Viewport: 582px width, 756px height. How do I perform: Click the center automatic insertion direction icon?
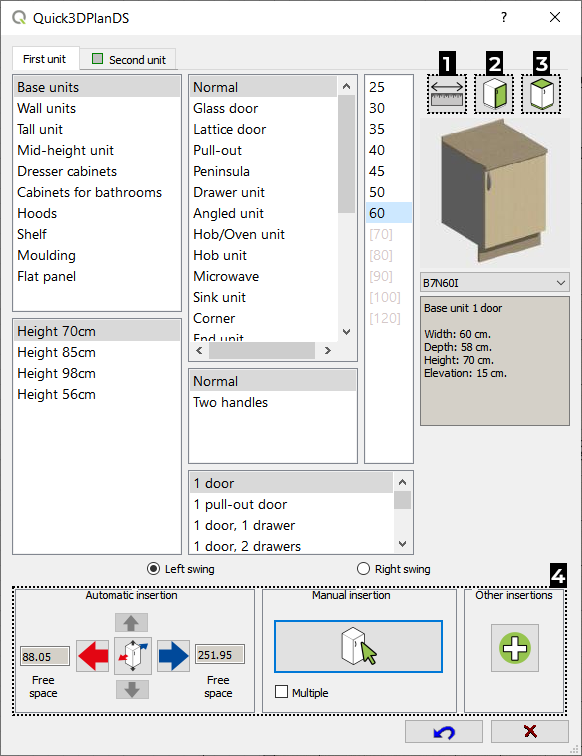click(133, 656)
